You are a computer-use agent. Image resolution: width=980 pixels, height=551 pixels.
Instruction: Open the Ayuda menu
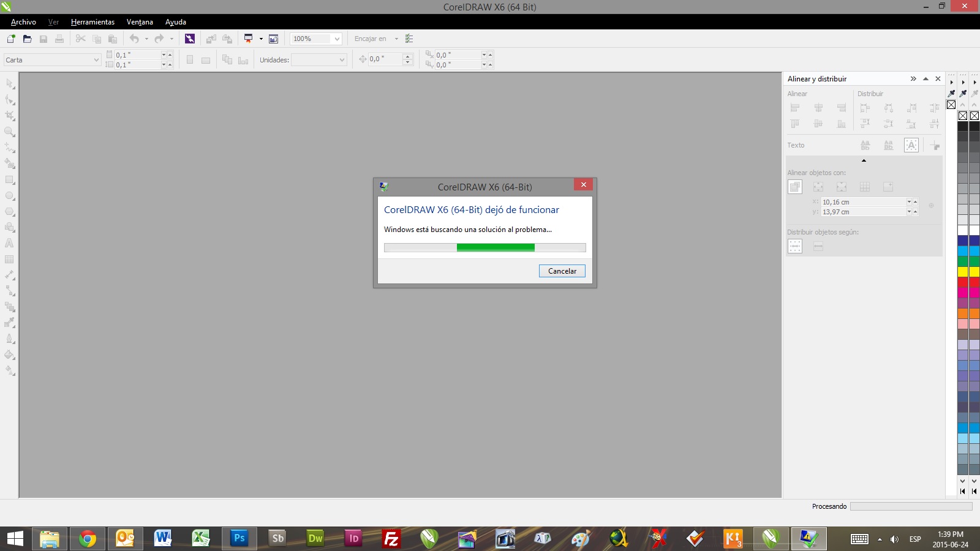point(176,22)
